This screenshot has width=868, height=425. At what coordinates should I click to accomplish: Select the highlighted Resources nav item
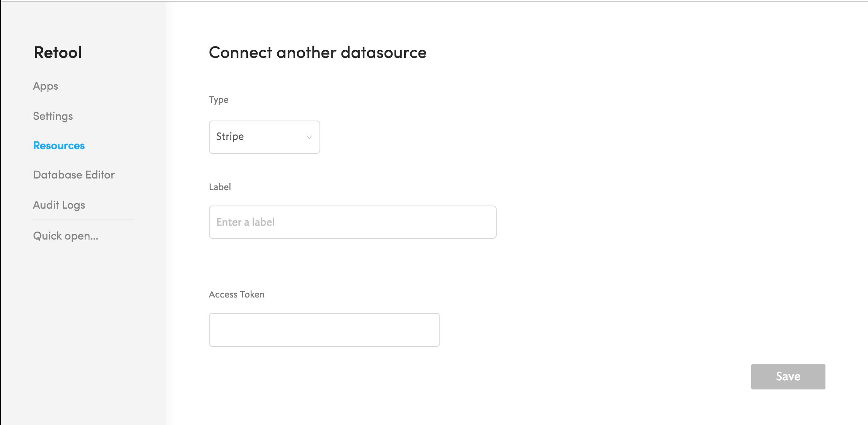[x=59, y=146]
